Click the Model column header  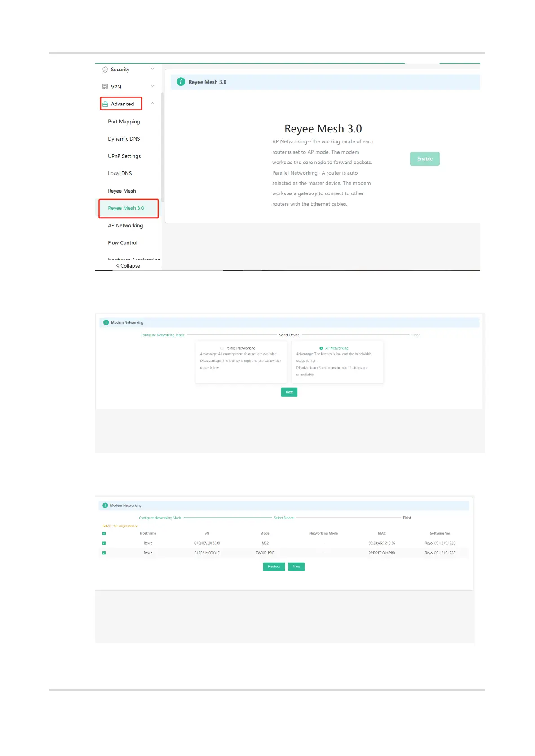265,533
